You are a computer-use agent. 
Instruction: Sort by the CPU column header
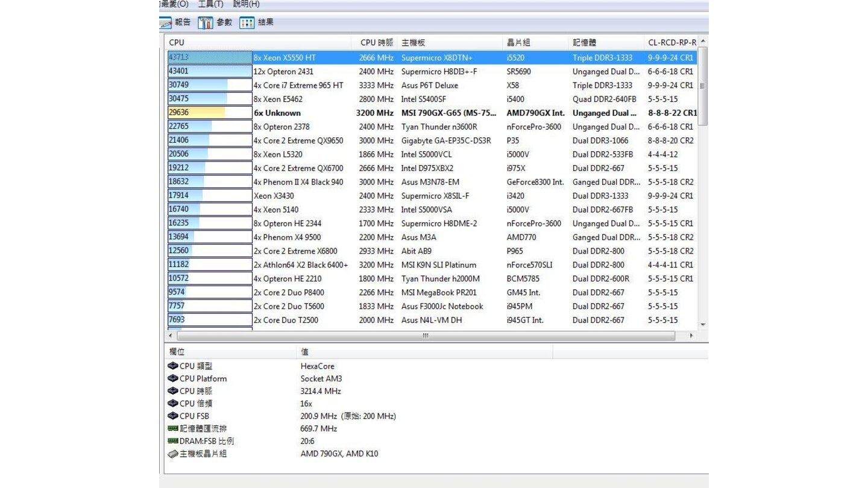tap(258, 43)
